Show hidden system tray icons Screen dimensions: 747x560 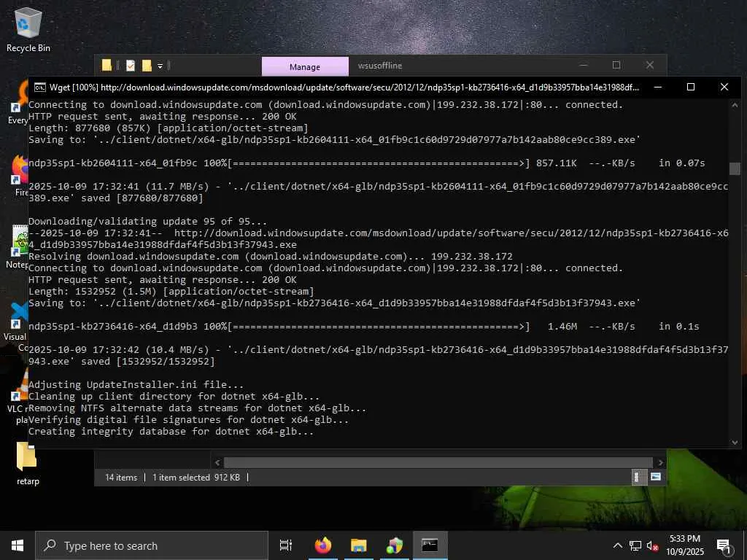pyautogui.click(x=617, y=545)
